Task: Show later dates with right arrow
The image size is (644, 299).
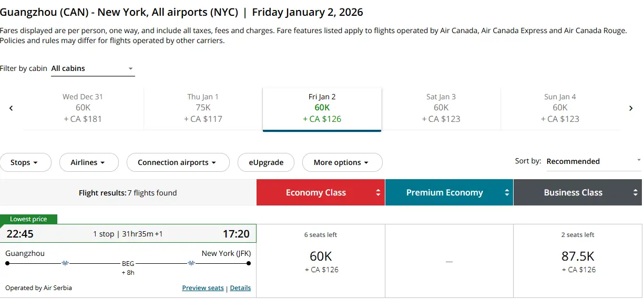Action: tap(631, 108)
